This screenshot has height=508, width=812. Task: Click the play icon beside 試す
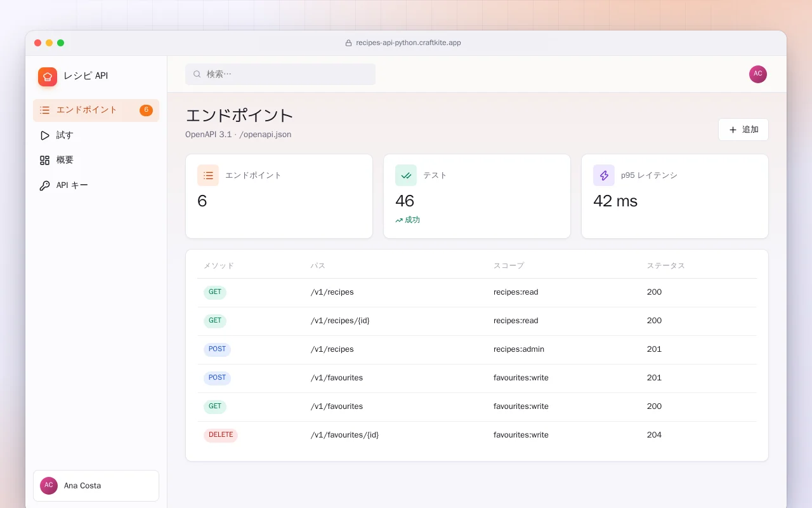44,135
